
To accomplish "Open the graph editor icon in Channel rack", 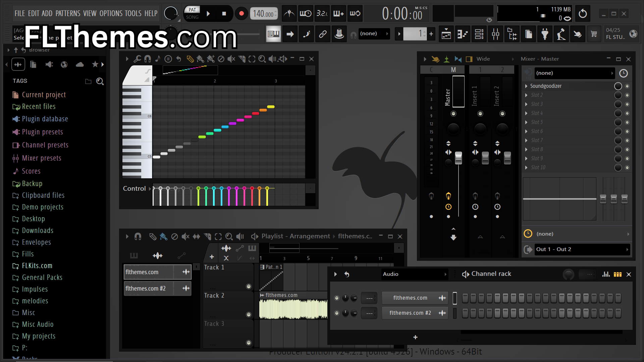I will [x=606, y=274].
